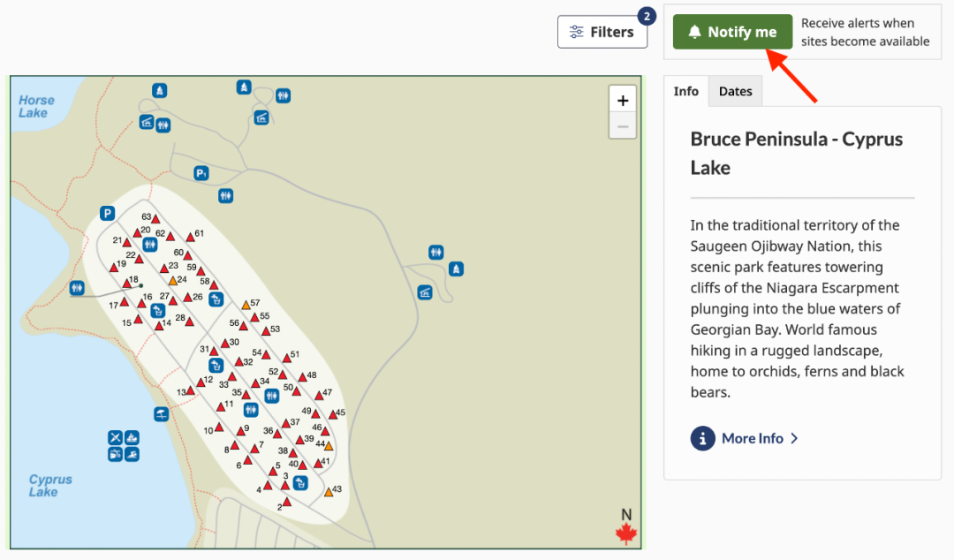Click the orange campsite 24 marker

pos(173,281)
